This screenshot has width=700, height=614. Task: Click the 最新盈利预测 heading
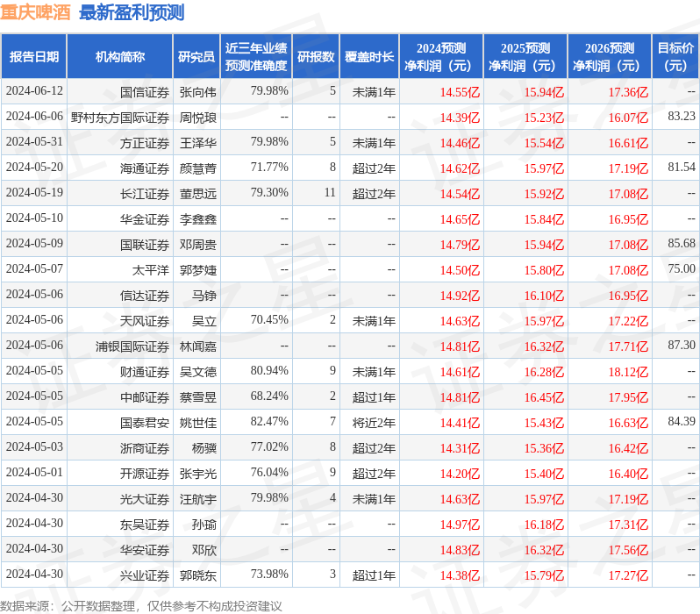[x=132, y=12]
